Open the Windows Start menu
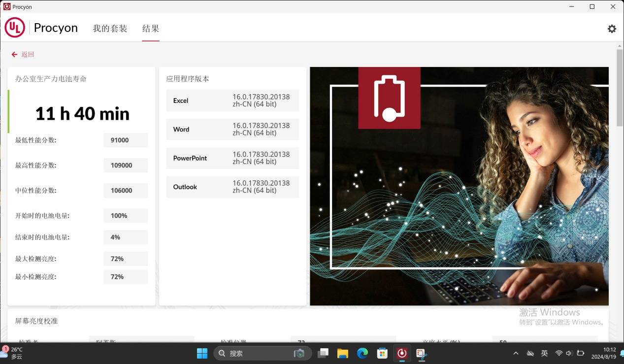624x364 pixels. tap(202, 353)
